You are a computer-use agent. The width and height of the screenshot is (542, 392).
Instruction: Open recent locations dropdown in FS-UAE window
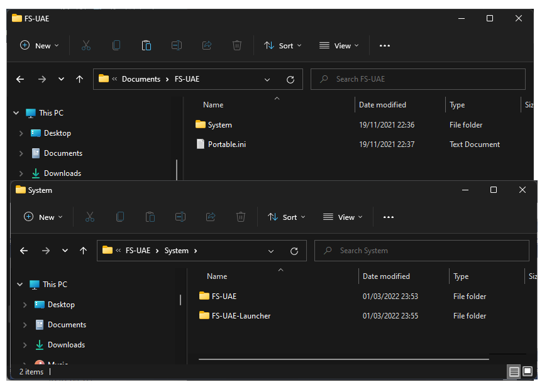[61, 79]
